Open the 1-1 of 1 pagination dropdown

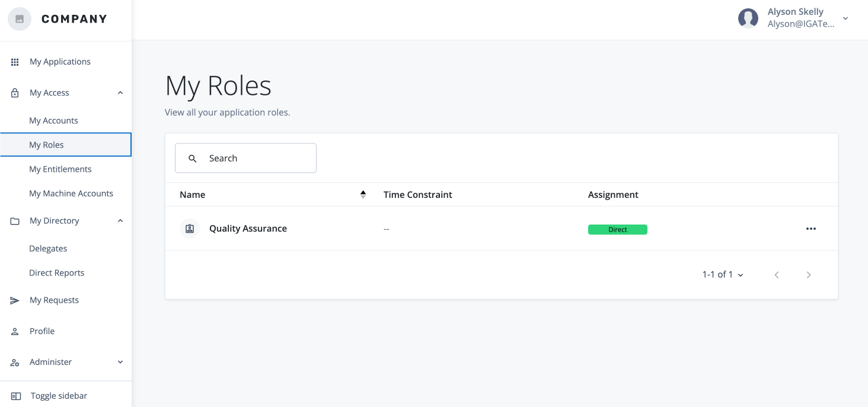tap(723, 275)
